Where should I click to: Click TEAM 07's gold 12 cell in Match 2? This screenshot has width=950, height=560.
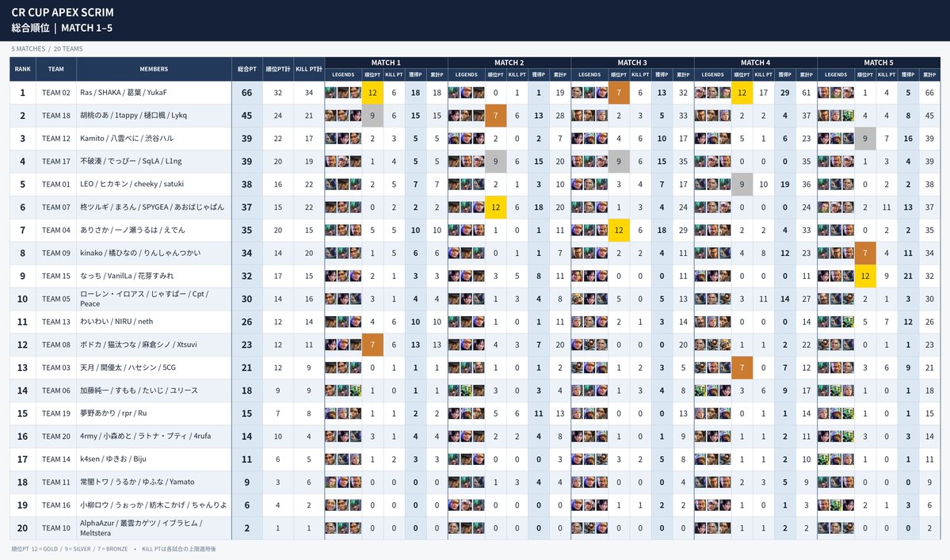[x=495, y=207]
